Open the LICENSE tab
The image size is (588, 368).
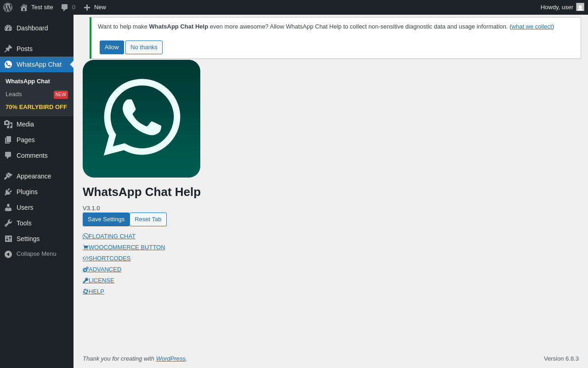[x=98, y=281]
